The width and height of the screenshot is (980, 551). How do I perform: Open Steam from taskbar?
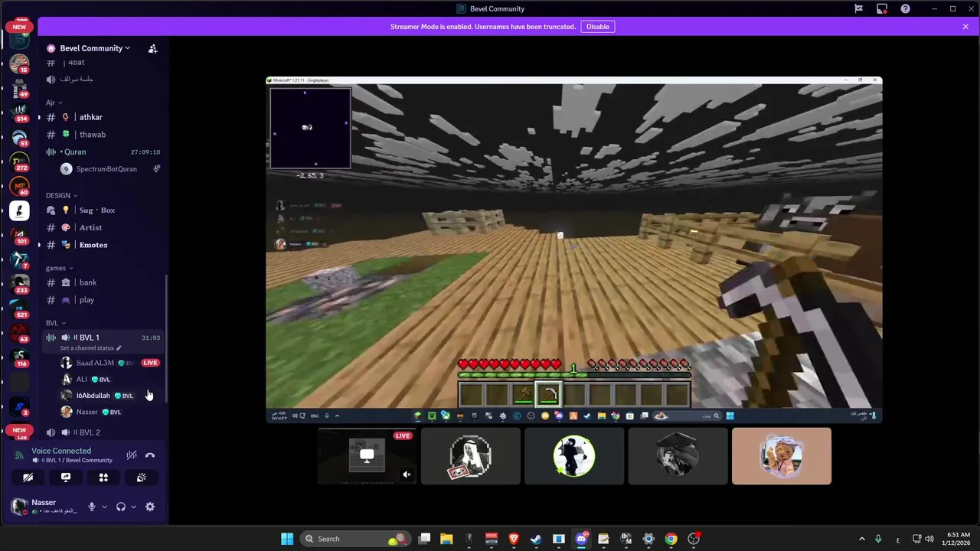click(x=536, y=539)
